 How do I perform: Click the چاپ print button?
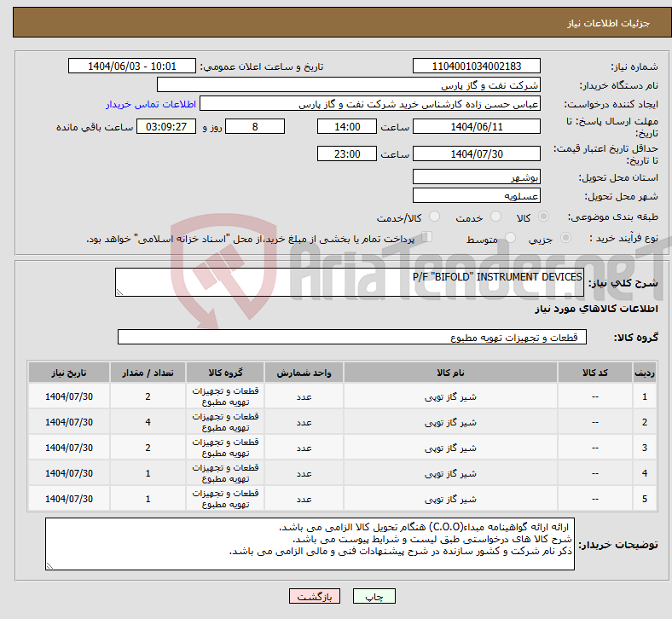[x=374, y=596]
